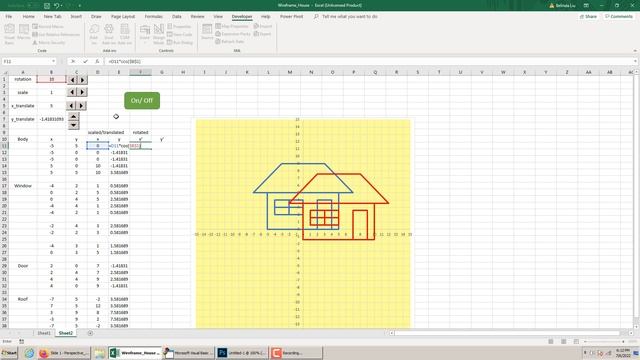Select the Sheet2 tab
The image size is (640, 360).
(66, 333)
